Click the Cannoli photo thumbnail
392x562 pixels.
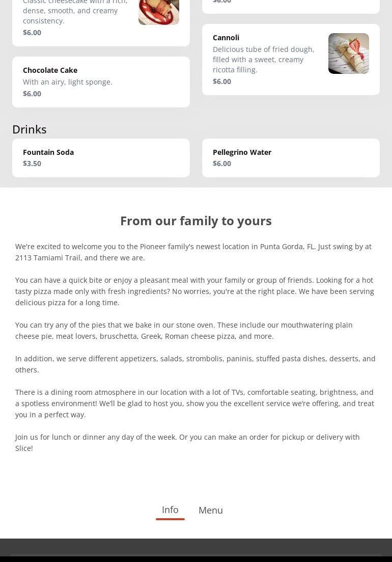pyautogui.click(x=348, y=53)
